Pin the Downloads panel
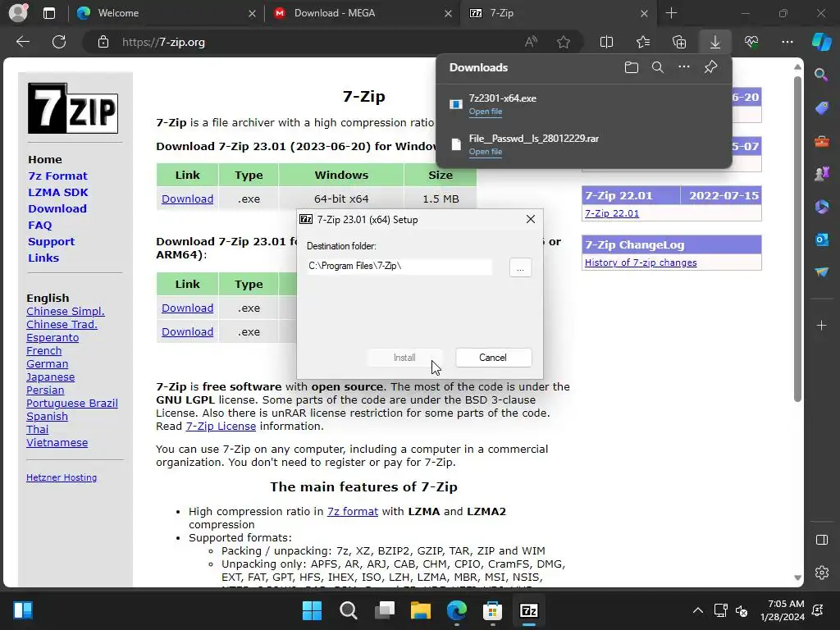840x630 pixels. click(x=710, y=67)
